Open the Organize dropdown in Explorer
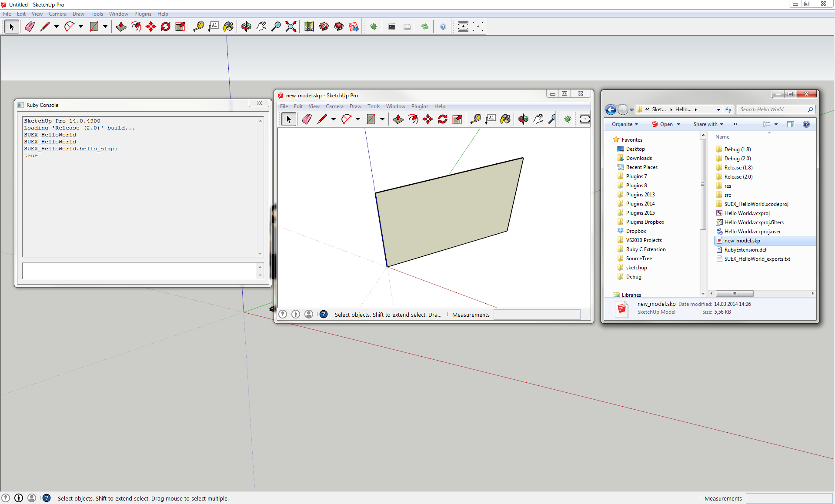Screen dimensions: 835x504 (x=625, y=124)
